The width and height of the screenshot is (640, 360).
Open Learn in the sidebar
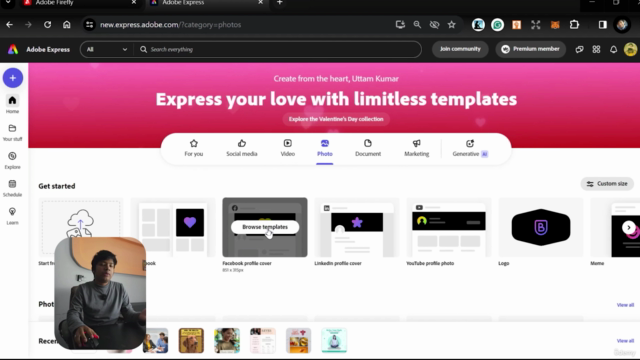[x=12, y=216]
